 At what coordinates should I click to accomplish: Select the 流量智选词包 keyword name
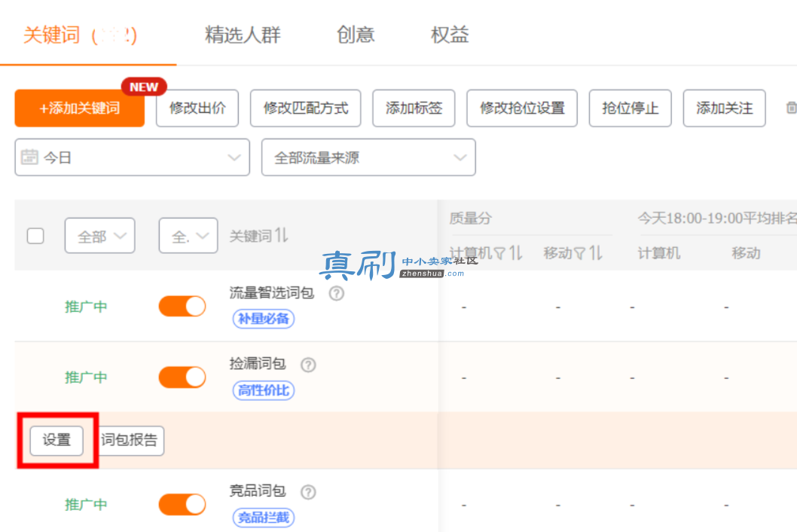pyautogui.click(x=271, y=293)
